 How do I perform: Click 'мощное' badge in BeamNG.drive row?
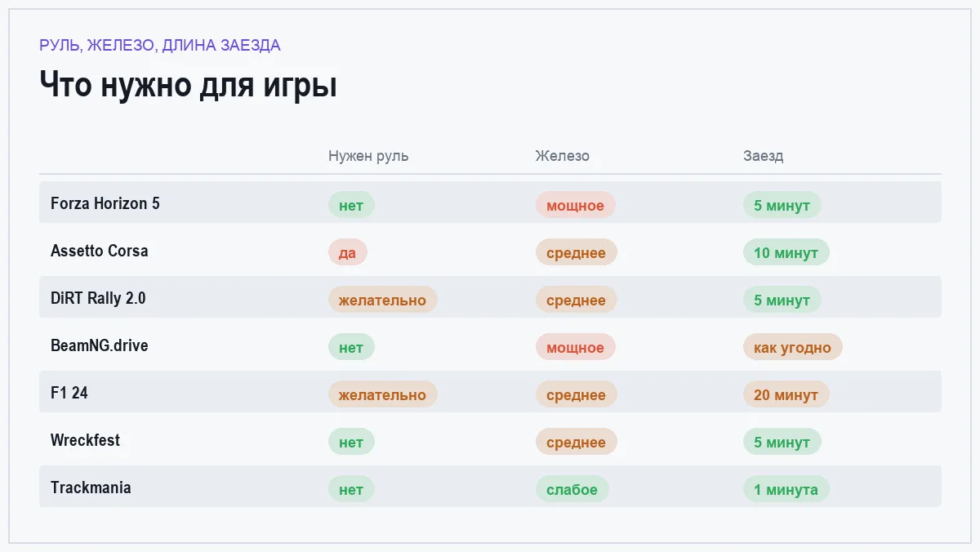pos(576,347)
